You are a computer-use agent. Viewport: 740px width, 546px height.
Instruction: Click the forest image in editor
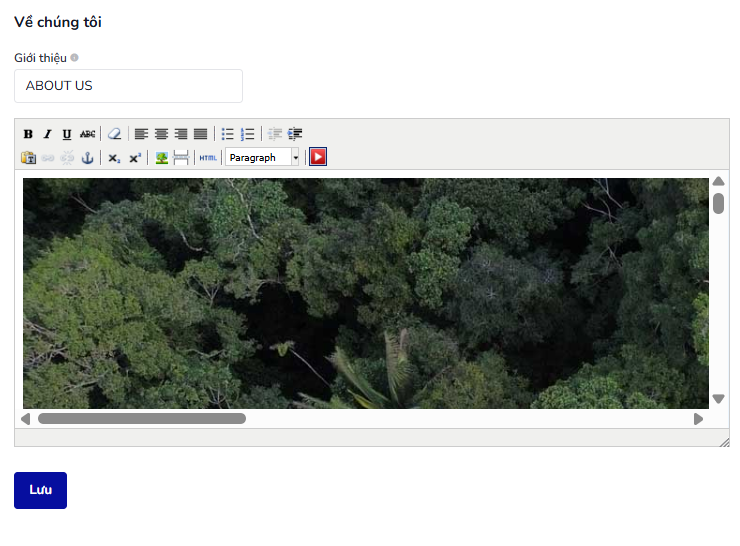[x=366, y=293]
